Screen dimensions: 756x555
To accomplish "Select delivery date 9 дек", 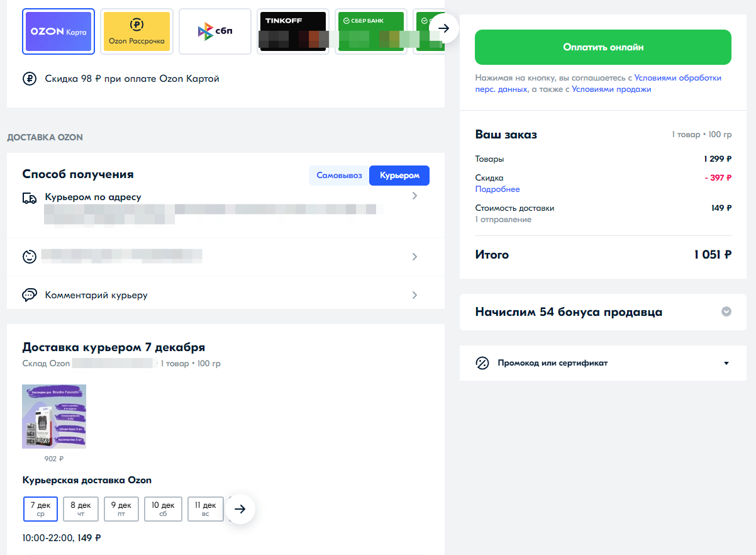I will click(121, 509).
